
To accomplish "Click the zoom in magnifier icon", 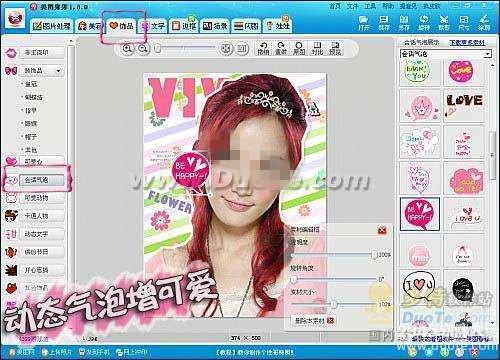I will click(127, 49).
